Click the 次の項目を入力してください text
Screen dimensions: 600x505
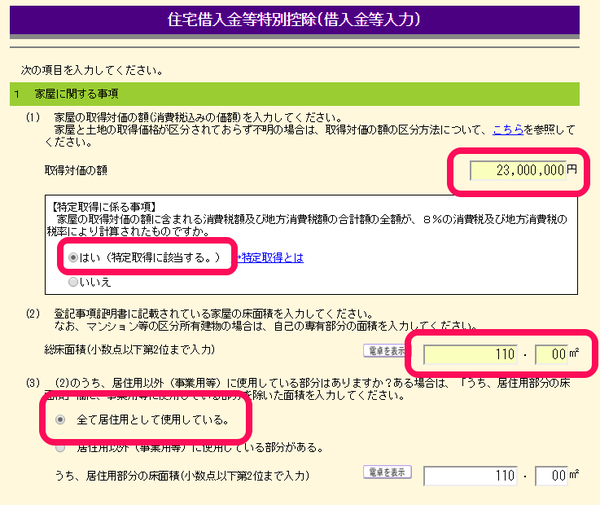coord(92,70)
